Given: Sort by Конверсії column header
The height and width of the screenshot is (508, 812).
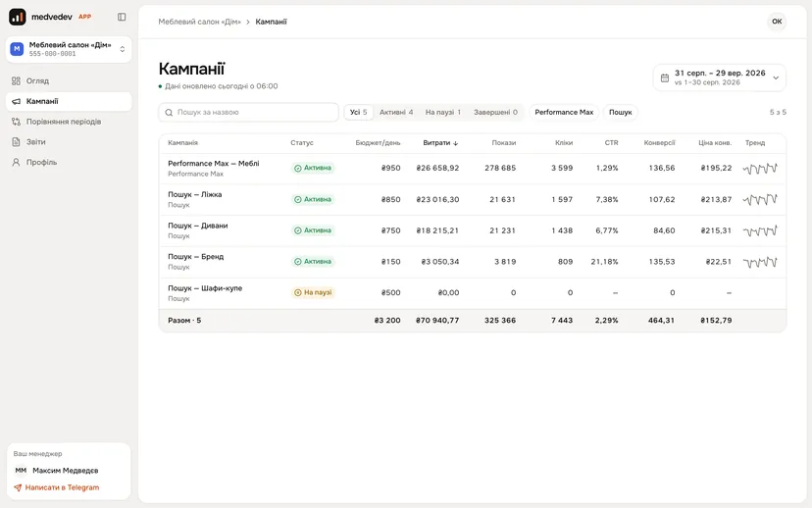Looking at the screenshot, I should (659, 143).
